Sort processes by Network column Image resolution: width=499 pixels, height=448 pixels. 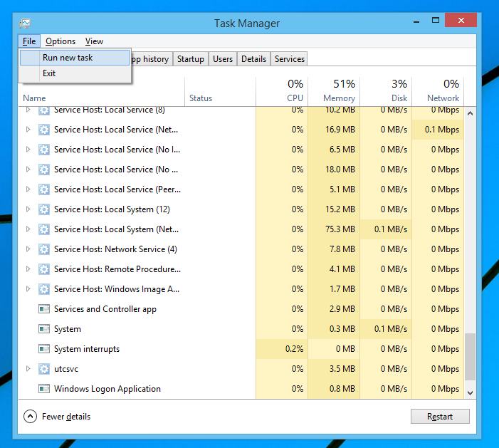438,91
